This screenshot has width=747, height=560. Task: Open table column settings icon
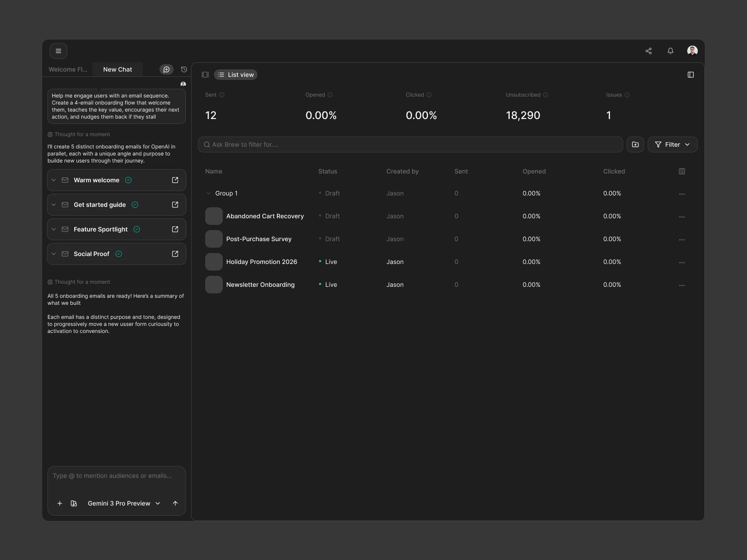click(x=682, y=171)
